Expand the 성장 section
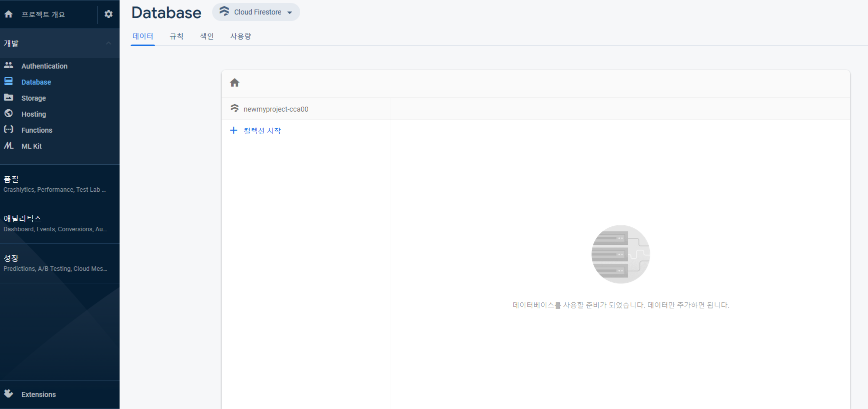 tap(60, 263)
